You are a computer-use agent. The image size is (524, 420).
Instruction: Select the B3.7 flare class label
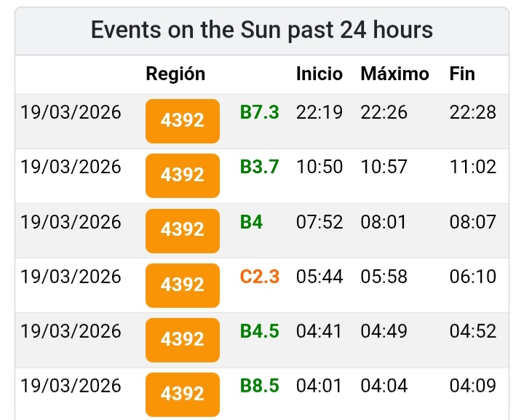tap(259, 167)
